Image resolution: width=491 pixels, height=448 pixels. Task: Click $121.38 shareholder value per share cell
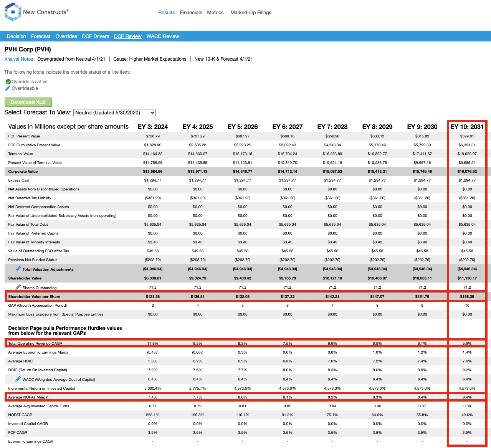[x=153, y=297]
